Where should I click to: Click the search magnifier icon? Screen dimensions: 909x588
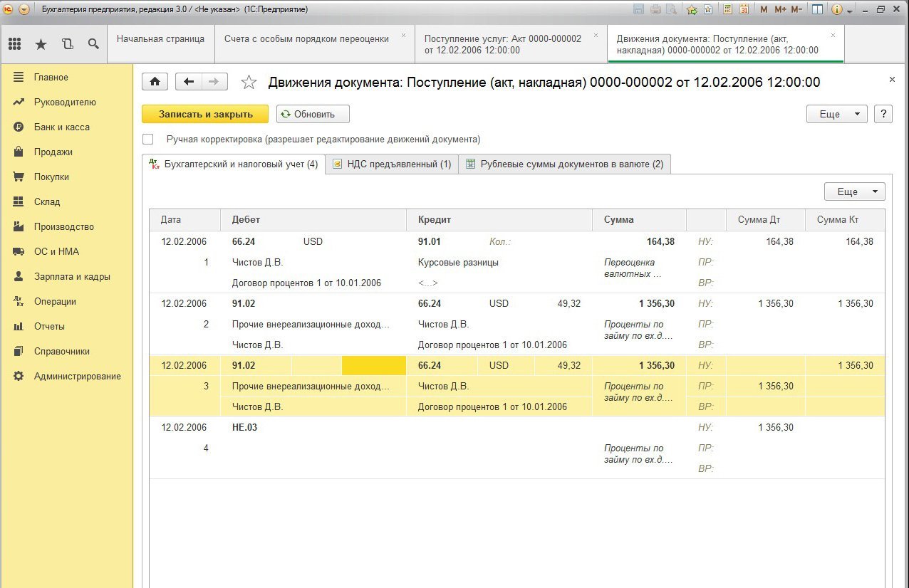click(x=93, y=44)
